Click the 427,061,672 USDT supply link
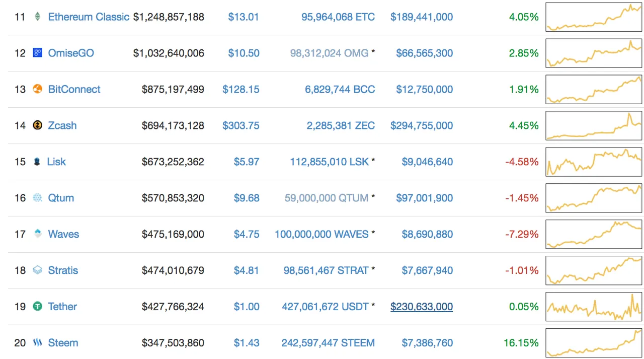This screenshot has width=644, height=359. tap(325, 307)
